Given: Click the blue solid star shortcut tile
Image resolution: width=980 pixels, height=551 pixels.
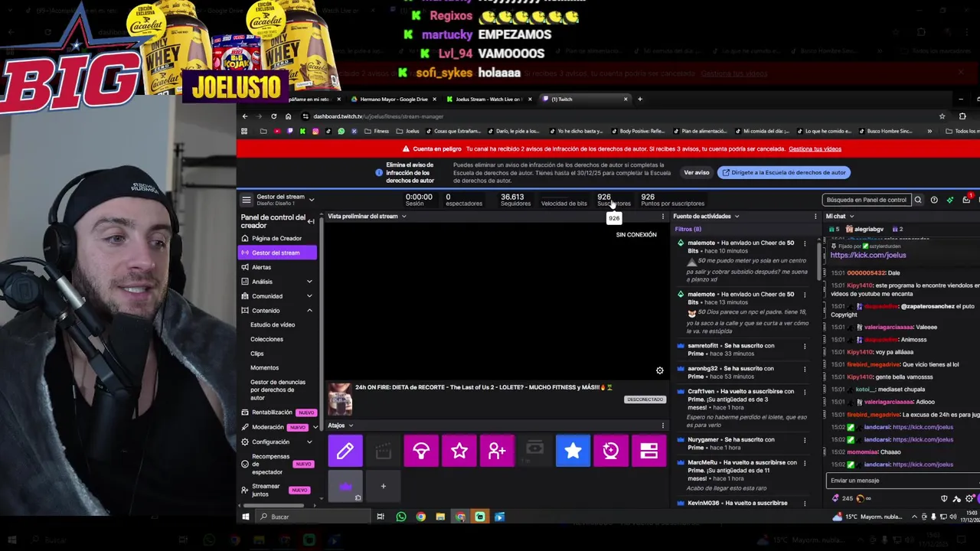Looking at the screenshot, I should pyautogui.click(x=573, y=451).
